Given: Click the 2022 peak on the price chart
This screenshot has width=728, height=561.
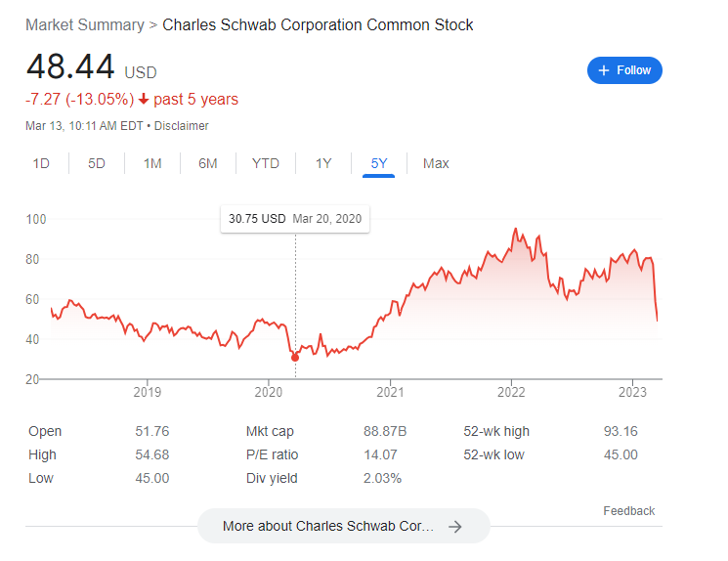Looking at the screenshot, I should click(515, 229).
